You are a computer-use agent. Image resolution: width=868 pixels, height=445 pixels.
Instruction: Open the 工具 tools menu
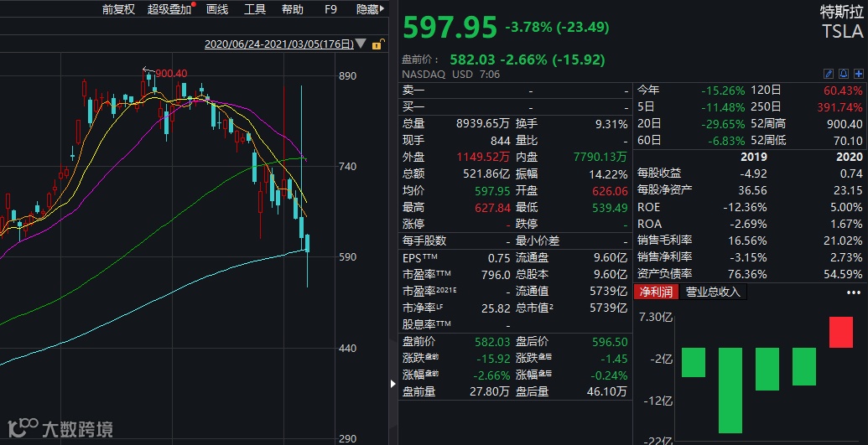tap(255, 9)
